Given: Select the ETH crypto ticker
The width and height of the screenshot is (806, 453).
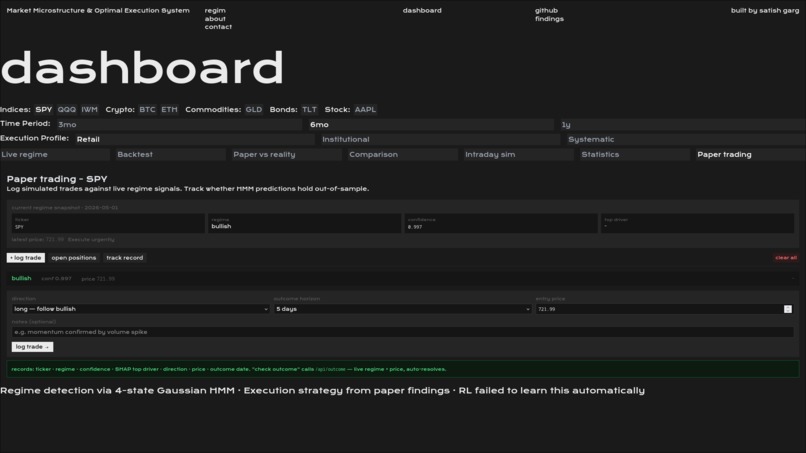Looking at the screenshot, I should [x=169, y=110].
